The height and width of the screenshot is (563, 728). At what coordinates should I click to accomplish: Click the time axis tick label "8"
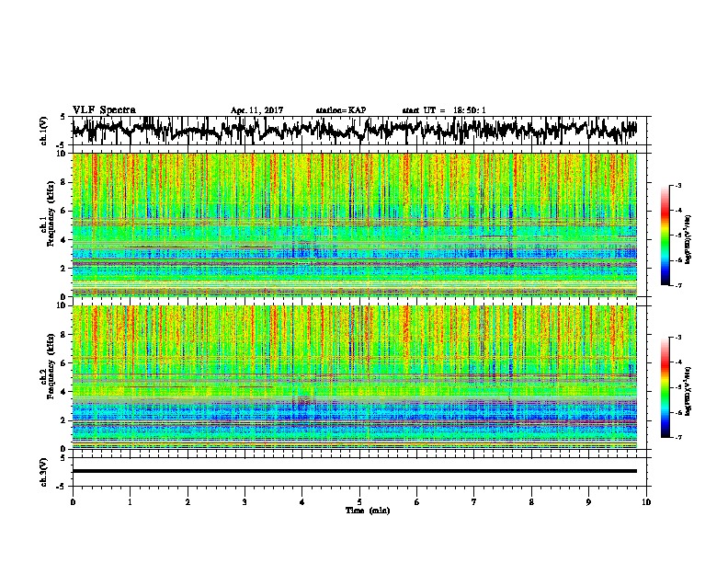531,502
